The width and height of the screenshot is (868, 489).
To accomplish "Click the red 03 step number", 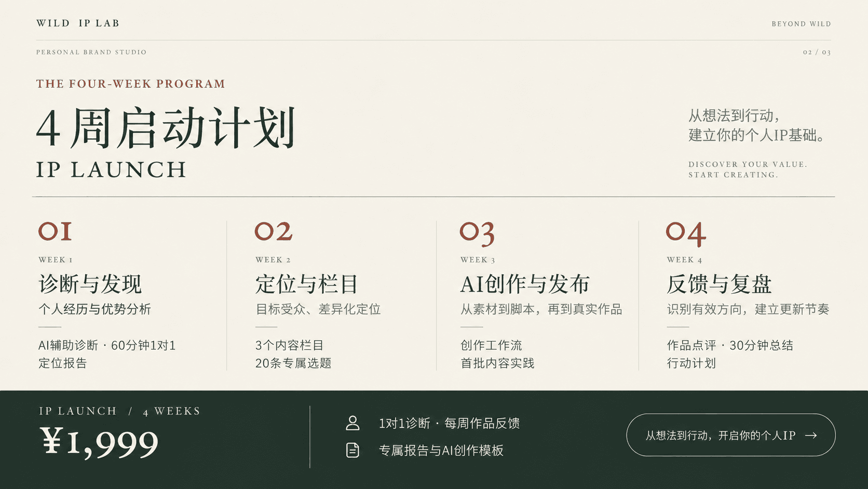I will [477, 234].
